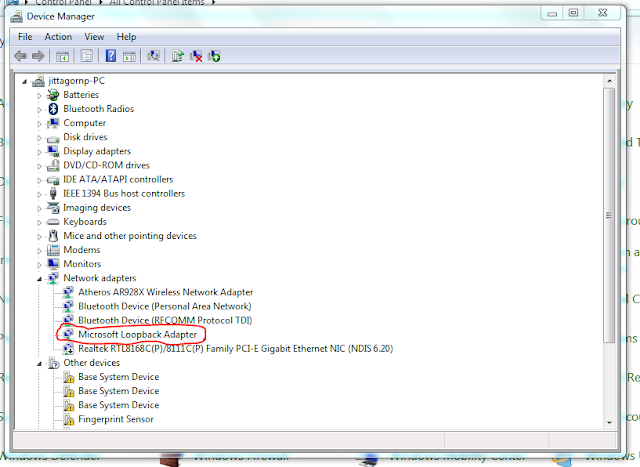The width and height of the screenshot is (640, 467).
Task: Expand the Batteries node
Action: pos(39,96)
